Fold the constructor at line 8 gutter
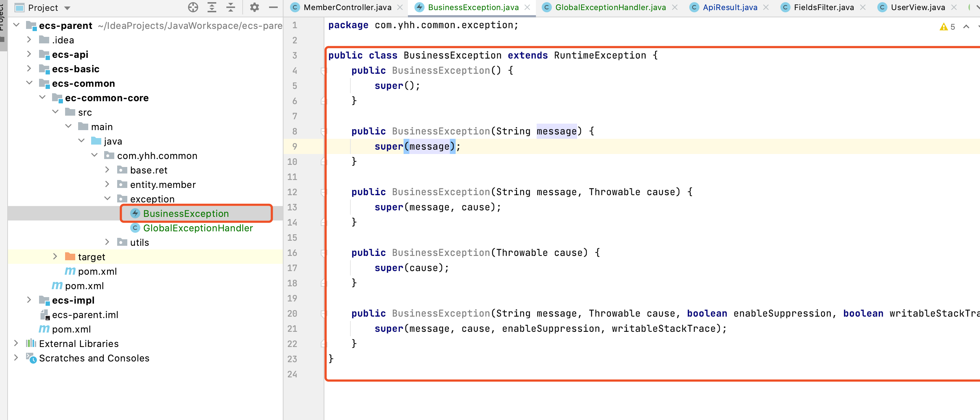Image resolution: width=980 pixels, height=420 pixels. click(323, 132)
